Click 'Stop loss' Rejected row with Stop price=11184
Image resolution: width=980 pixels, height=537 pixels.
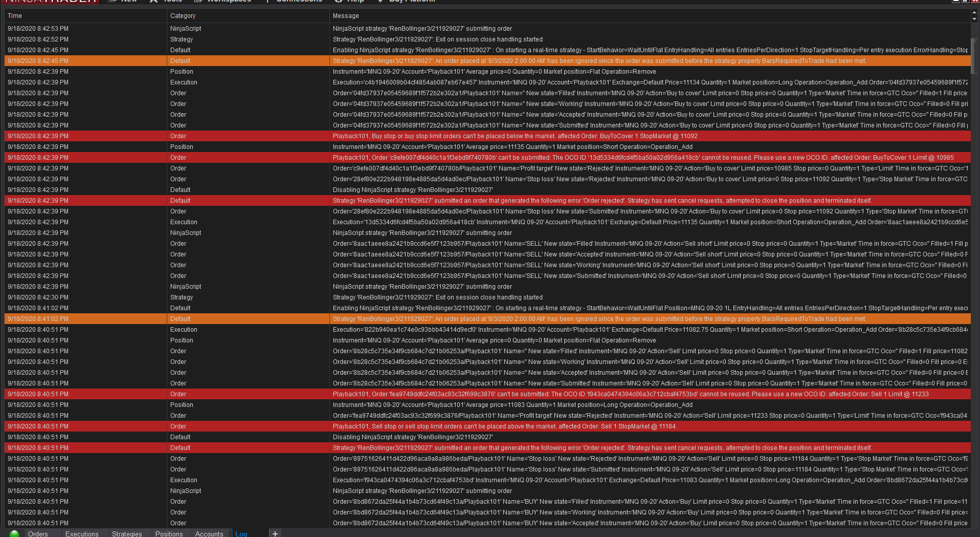tap(487, 459)
